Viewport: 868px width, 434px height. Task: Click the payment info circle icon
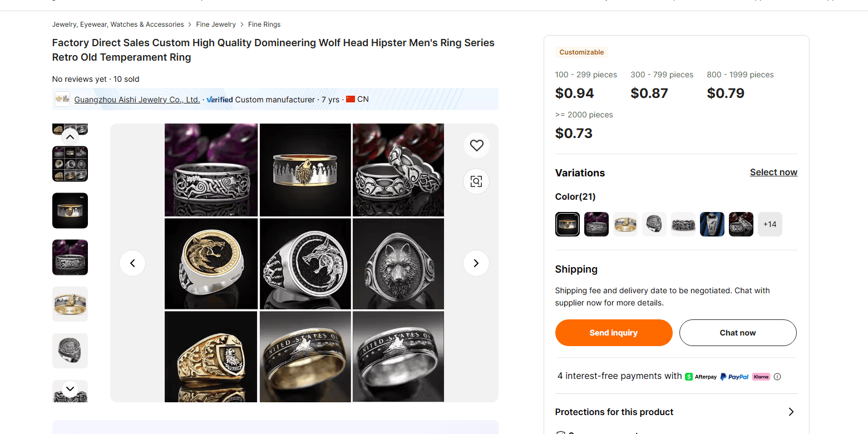tap(777, 377)
